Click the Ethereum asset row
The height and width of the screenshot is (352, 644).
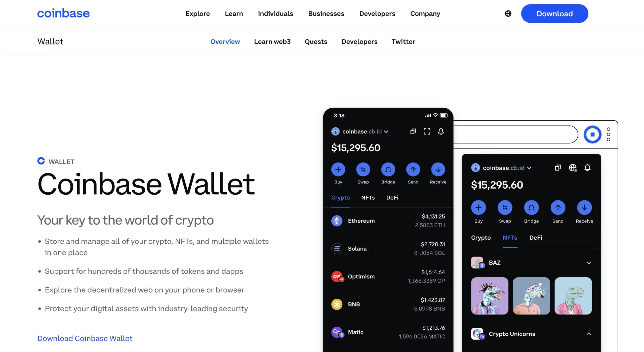(388, 221)
